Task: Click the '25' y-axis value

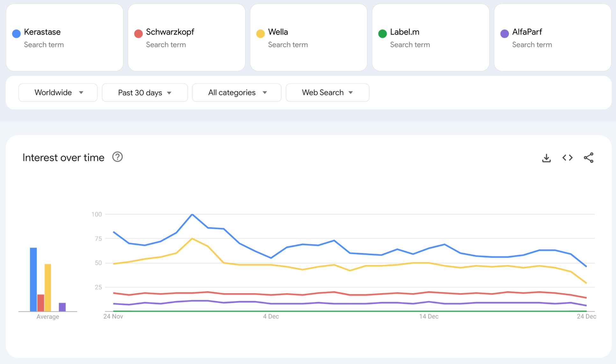Action: click(x=99, y=287)
